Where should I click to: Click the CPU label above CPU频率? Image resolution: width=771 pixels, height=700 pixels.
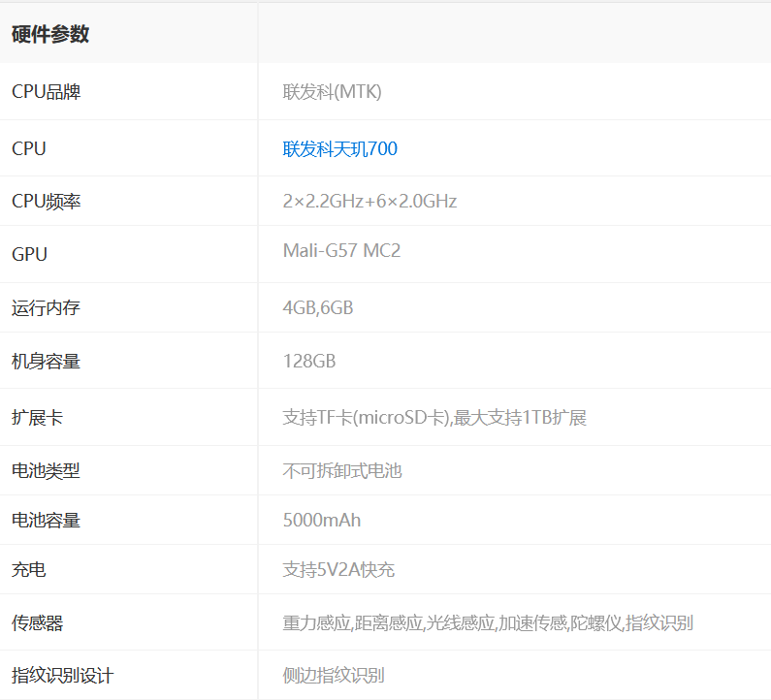pyautogui.click(x=29, y=149)
